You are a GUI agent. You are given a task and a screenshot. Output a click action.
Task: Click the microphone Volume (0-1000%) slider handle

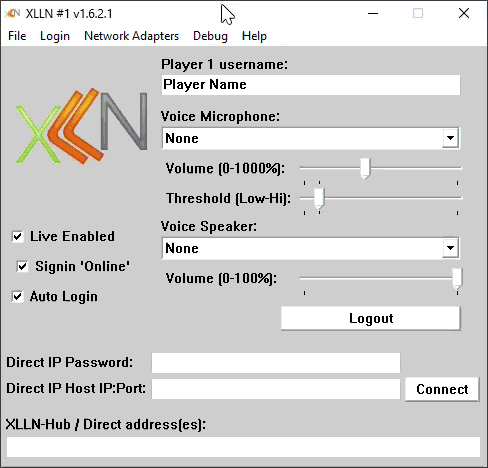click(365, 168)
